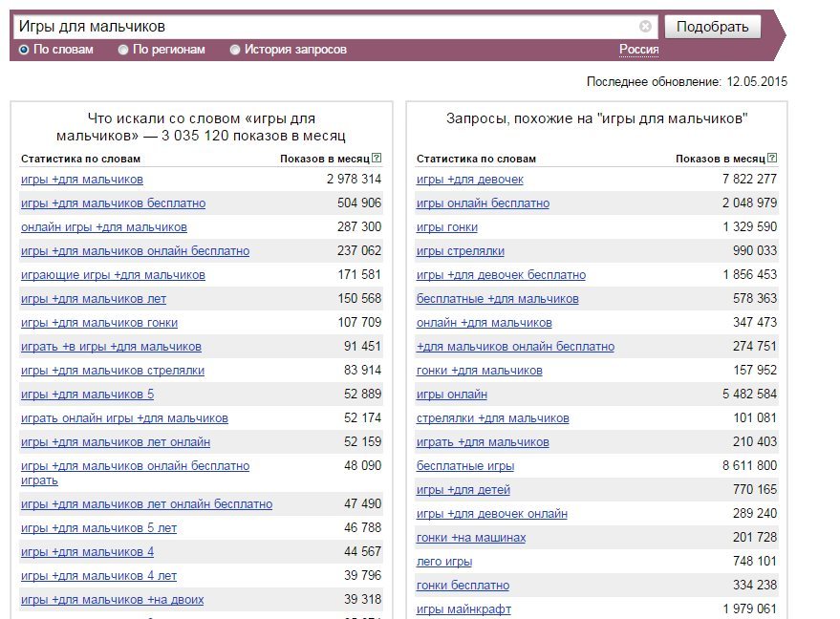This screenshot has width=840, height=619.
Task: Open help icon beside left 'Показов в месяц'
Action: [x=377, y=158]
